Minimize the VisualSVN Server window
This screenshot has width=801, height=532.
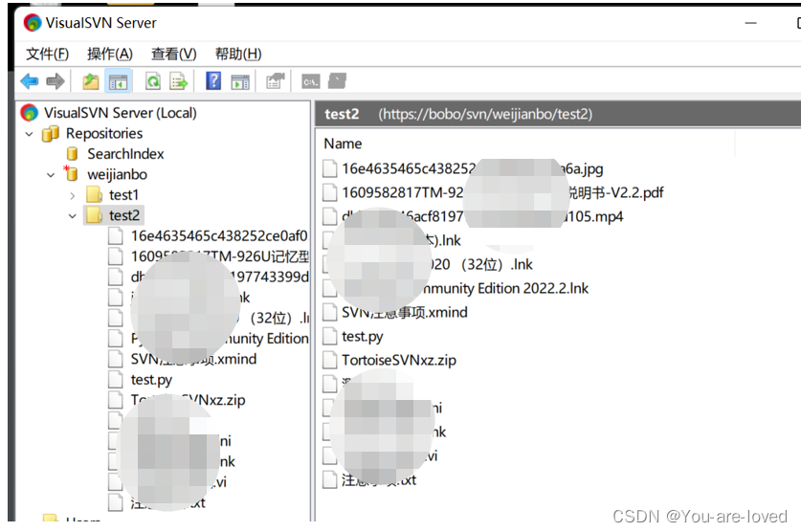[x=750, y=23]
